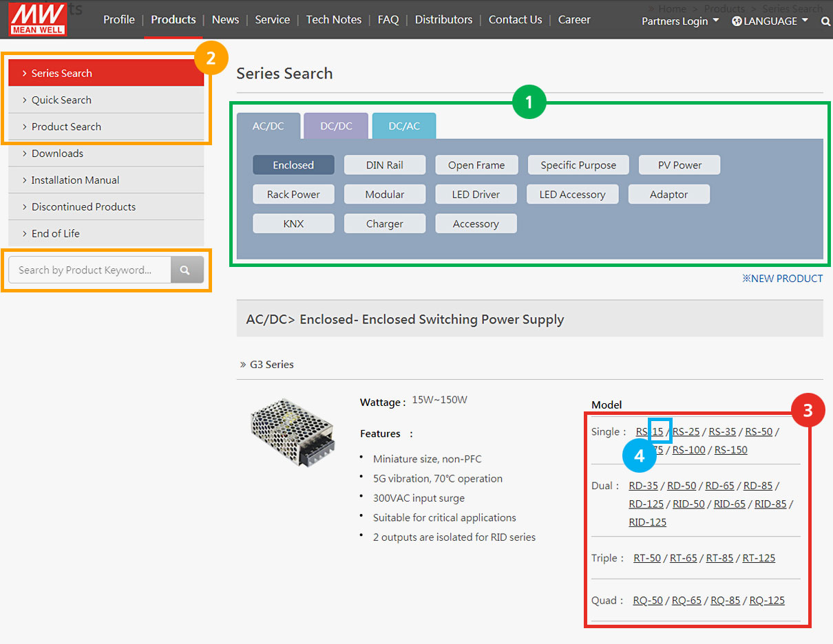Switch to the DC/AC tab
The width and height of the screenshot is (833, 644).
pyautogui.click(x=404, y=126)
